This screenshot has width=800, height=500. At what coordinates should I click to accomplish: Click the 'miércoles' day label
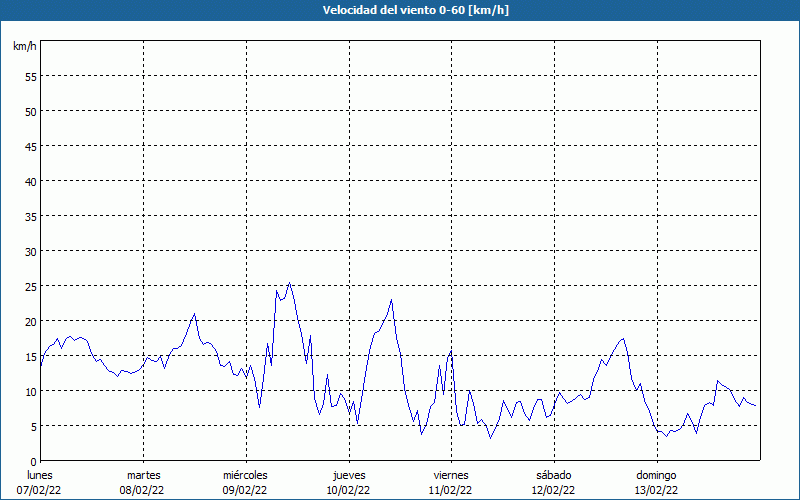click(x=245, y=475)
